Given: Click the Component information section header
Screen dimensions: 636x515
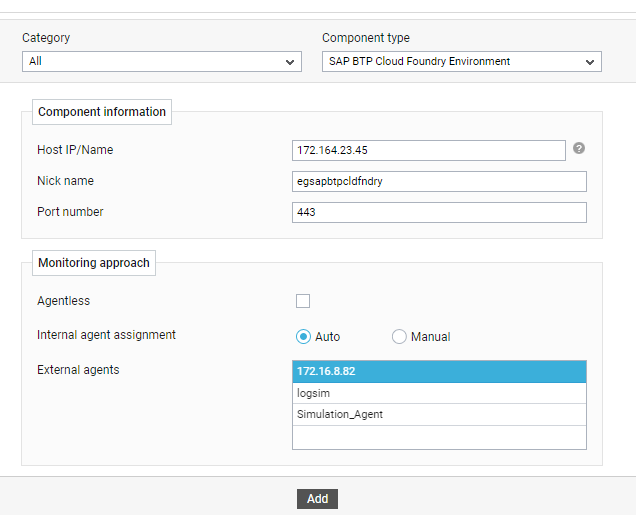Looking at the screenshot, I should (102, 112).
